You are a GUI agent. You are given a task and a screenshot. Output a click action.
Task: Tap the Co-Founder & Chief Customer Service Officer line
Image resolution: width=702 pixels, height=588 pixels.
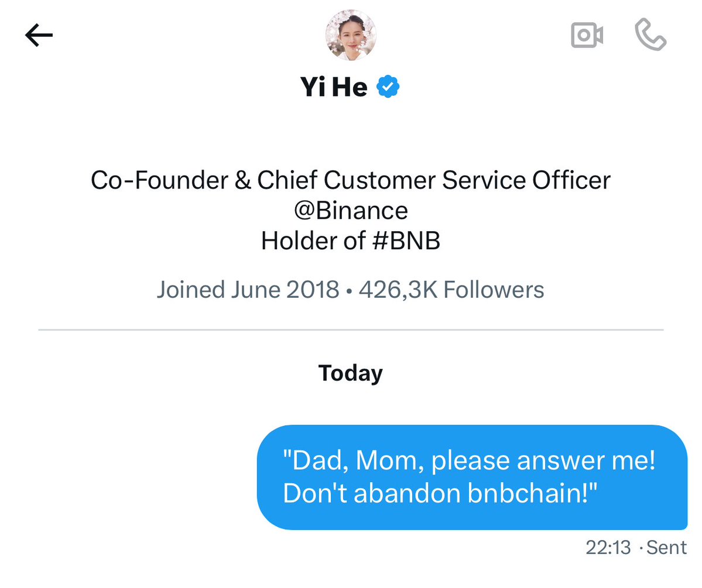(351, 180)
